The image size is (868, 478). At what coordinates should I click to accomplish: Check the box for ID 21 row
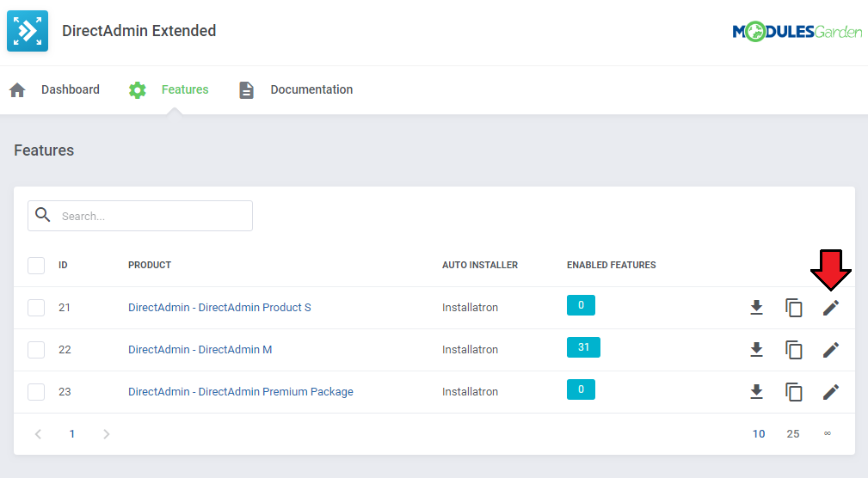click(x=36, y=308)
